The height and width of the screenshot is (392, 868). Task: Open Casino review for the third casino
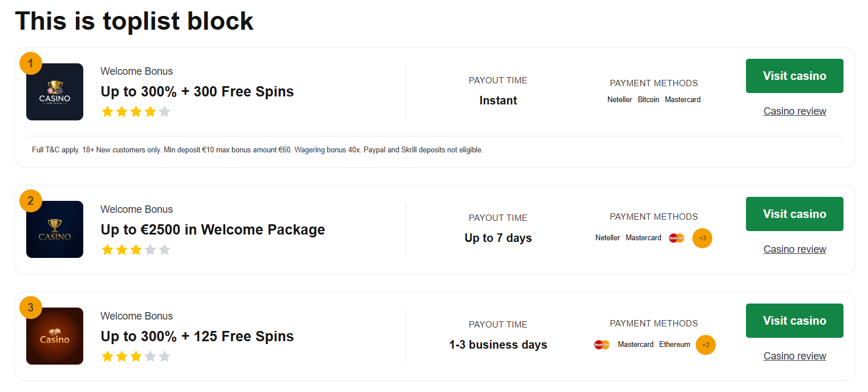794,356
